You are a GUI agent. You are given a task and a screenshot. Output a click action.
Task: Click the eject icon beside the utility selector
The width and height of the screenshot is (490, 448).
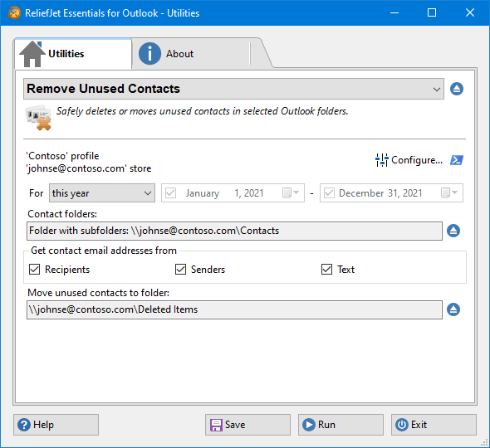pyautogui.click(x=457, y=89)
